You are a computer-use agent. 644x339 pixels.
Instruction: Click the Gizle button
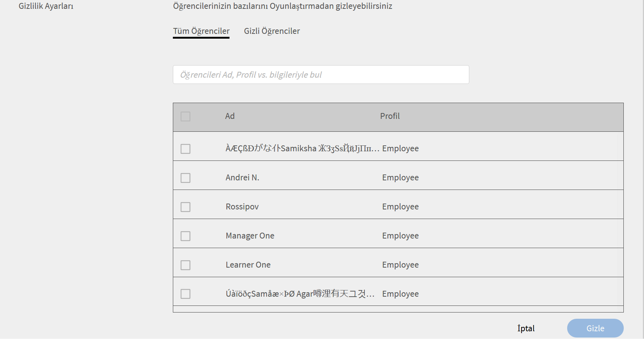595,328
